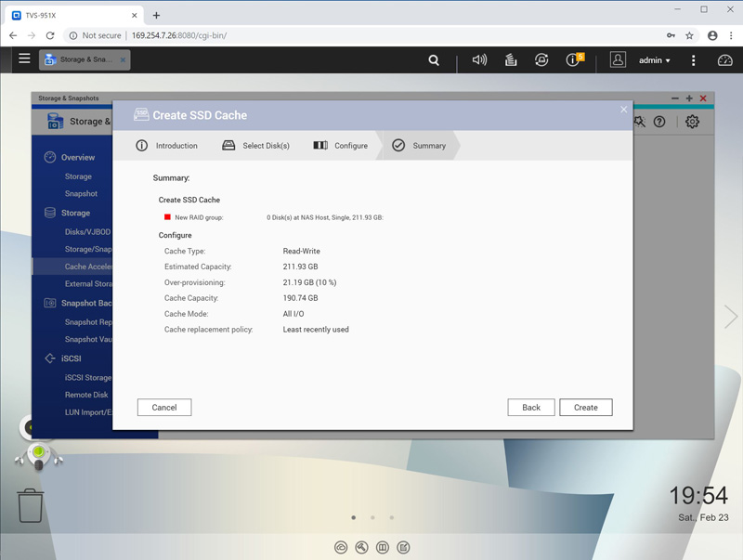Select the third desktop page dot
This screenshot has height=560, width=743.
click(x=392, y=517)
